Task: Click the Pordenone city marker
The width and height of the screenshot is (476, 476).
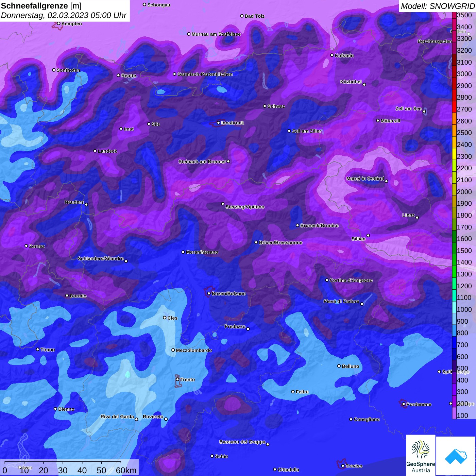Action: click(404, 404)
